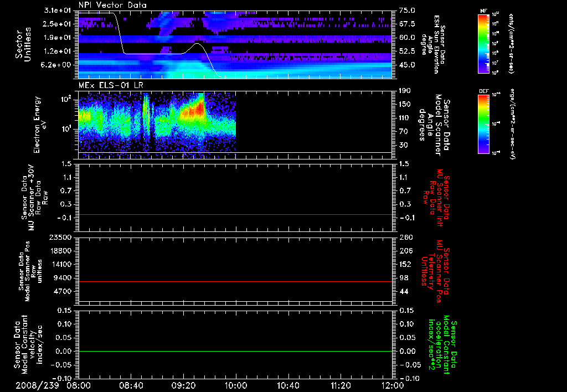Click the DEF color bar
Viewport: 567px width, 392px height.
point(483,125)
